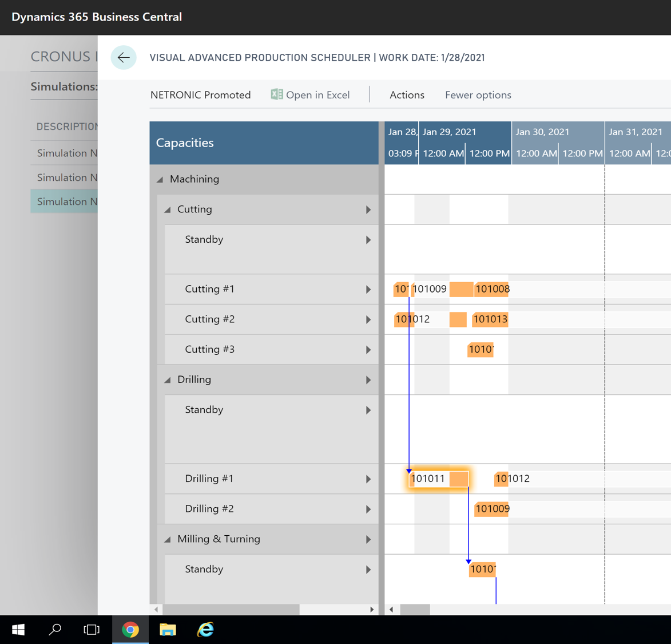Open File Explorer from the taskbar
671x644 pixels.
click(168, 630)
